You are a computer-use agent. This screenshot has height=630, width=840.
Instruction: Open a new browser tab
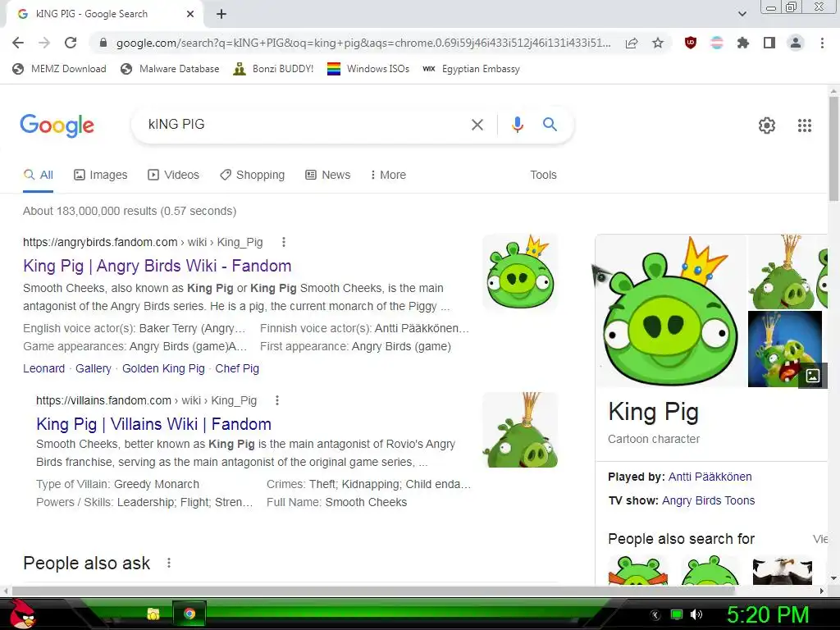point(221,14)
